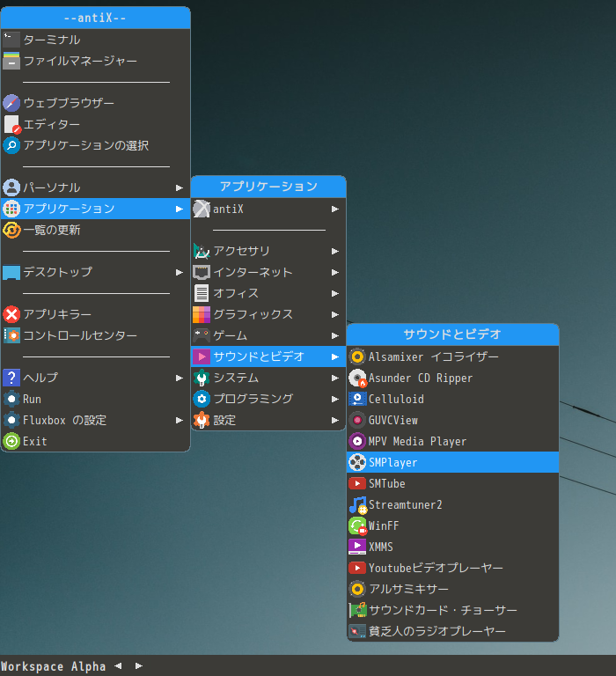The image size is (616, 676).
Task: Click the サウンドとビデオ submenu title bar
Action: [x=452, y=334]
